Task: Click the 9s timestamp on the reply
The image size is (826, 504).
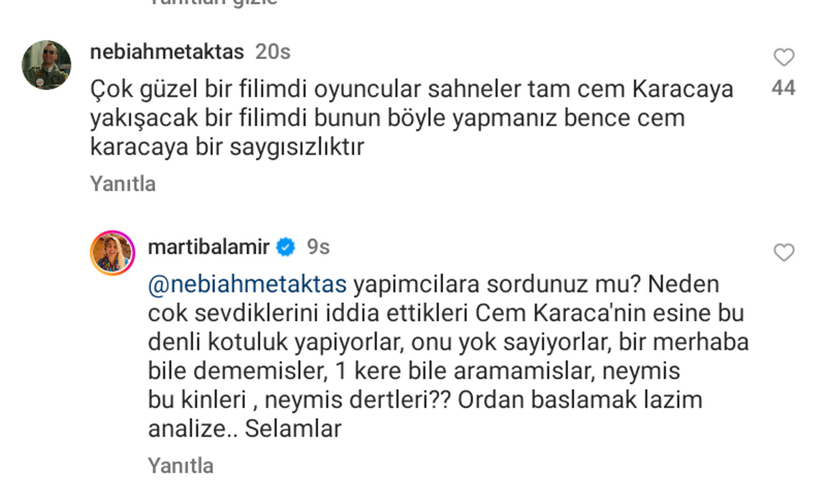Action: pos(318,247)
